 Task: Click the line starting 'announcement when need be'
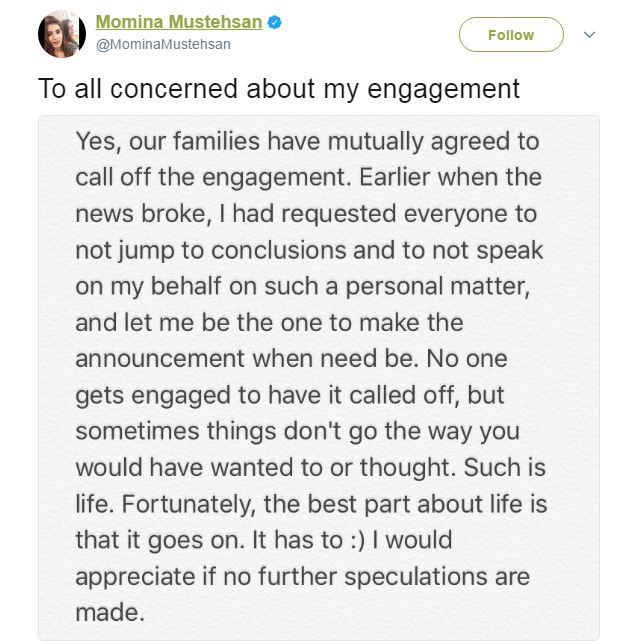[291, 359]
